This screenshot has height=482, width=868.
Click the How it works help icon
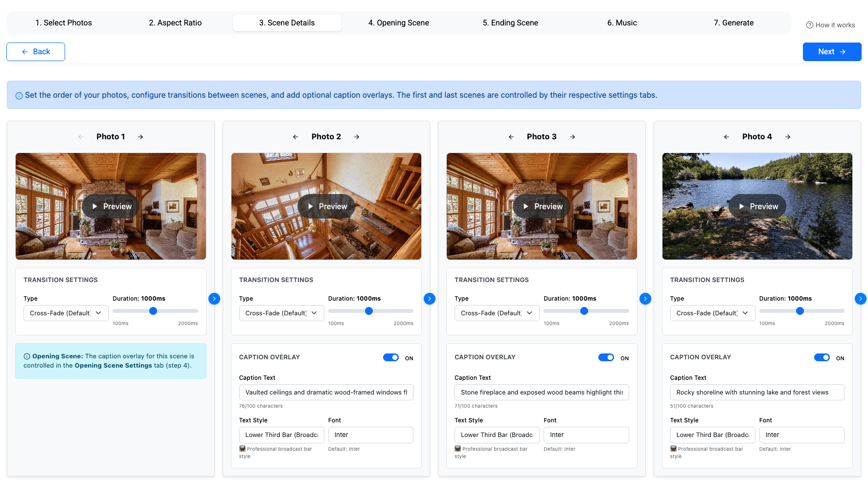(809, 24)
